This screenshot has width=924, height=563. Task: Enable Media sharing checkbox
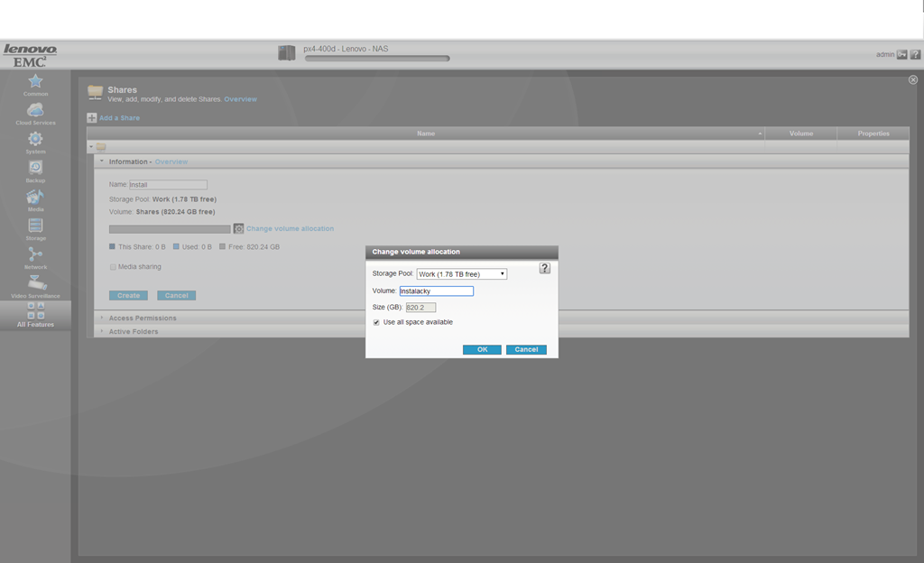[x=113, y=267]
